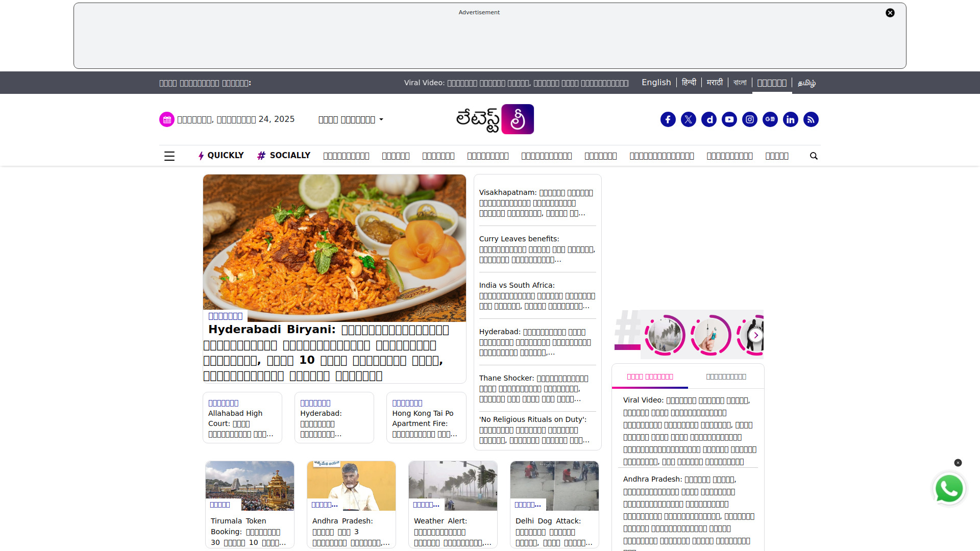The width and height of the screenshot is (980, 551).
Task: Click the lightning QUICKLY navigation item
Action: [220, 156]
